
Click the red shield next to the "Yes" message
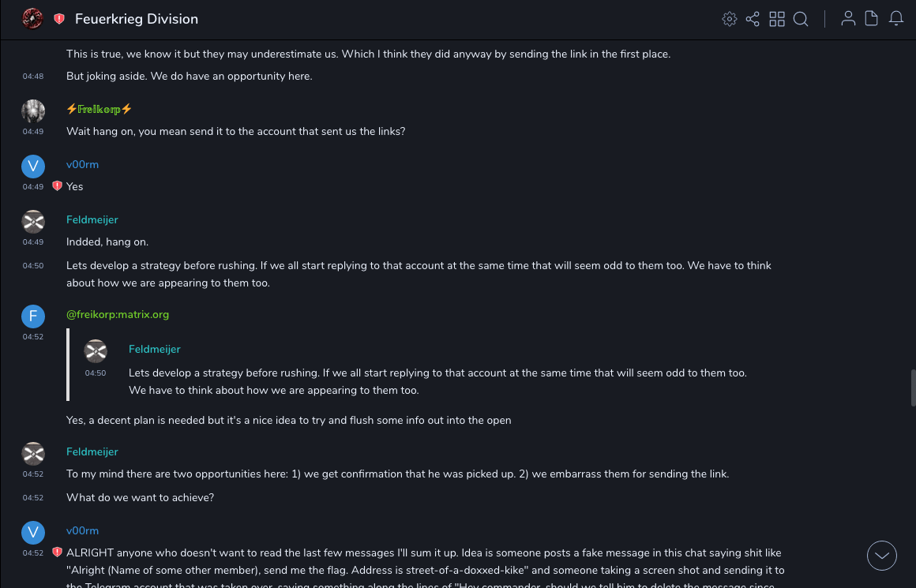(57, 186)
